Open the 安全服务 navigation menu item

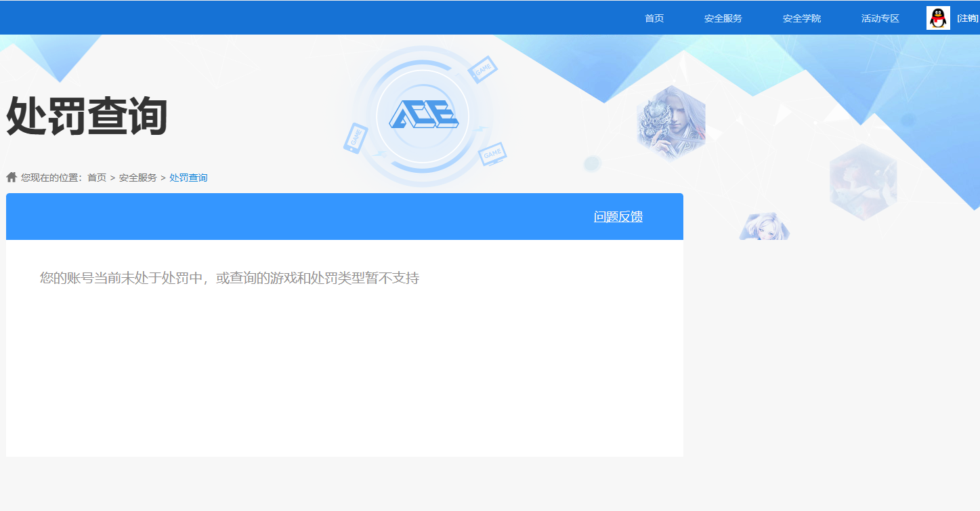click(722, 18)
